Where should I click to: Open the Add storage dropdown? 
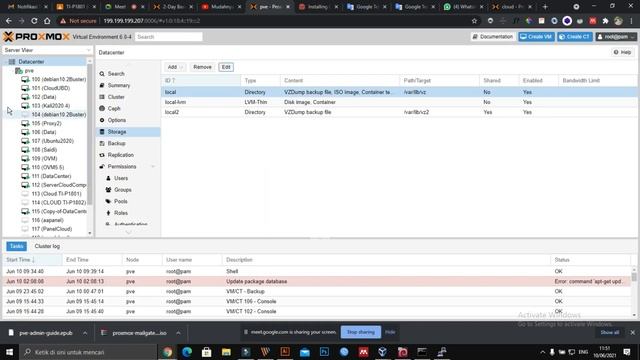(175, 67)
